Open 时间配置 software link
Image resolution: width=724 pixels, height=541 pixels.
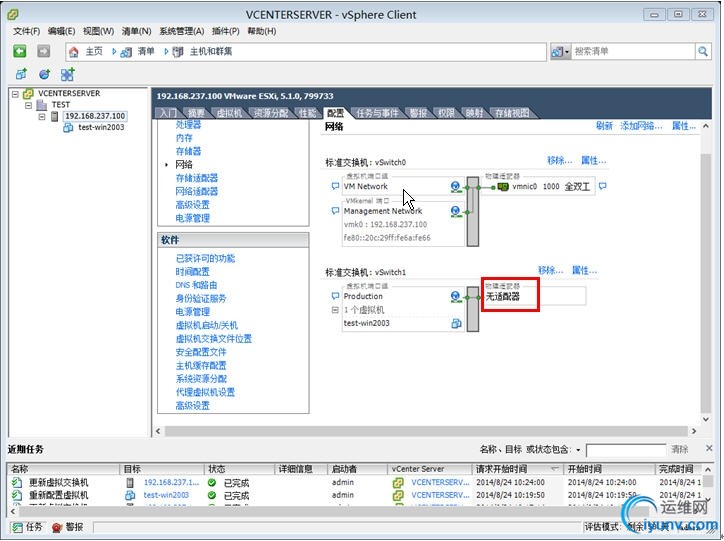click(x=193, y=272)
